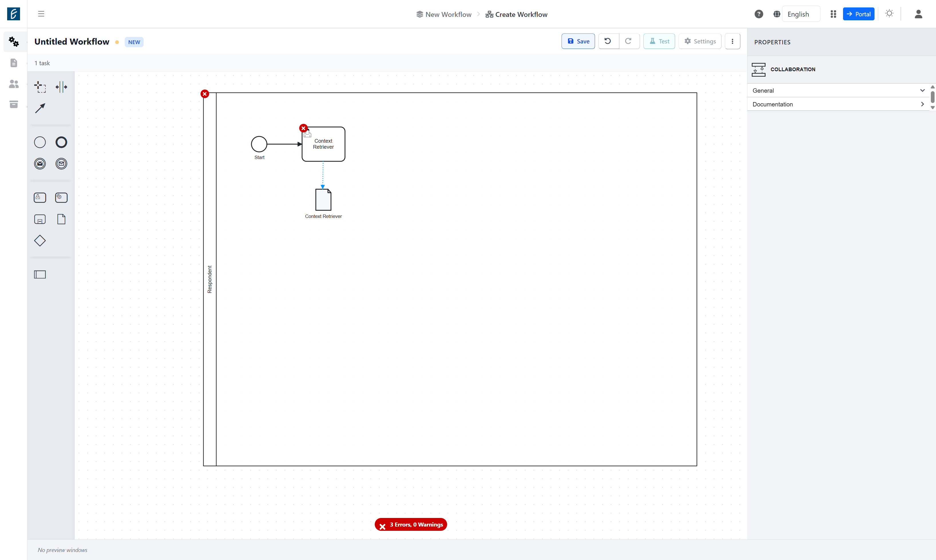The height and width of the screenshot is (560, 936).
Task: Select the Start event on canvas
Action: [x=259, y=144]
